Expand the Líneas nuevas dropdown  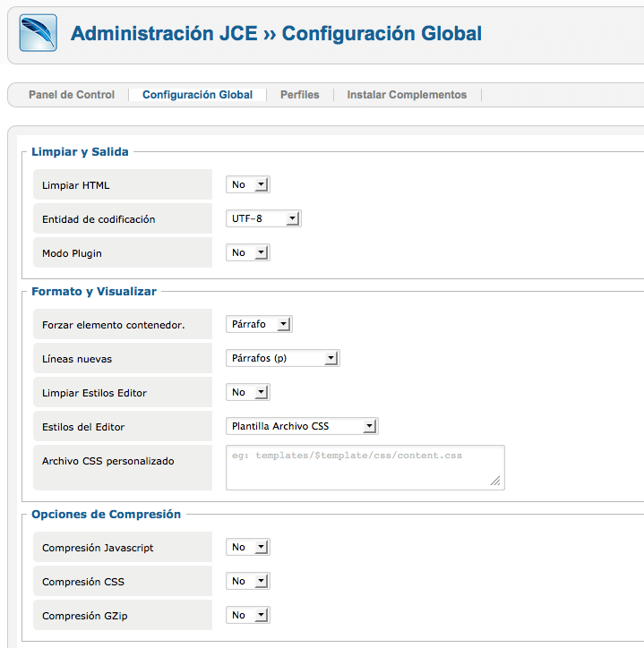pyautogui.click(x=283, y=358)
